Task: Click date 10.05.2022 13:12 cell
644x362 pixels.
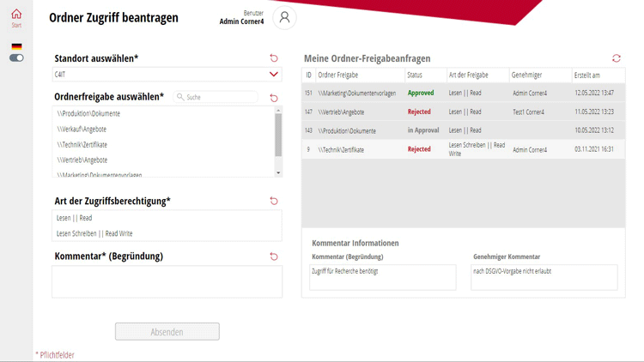Action: pyautogui.click(x=594, y=130)
